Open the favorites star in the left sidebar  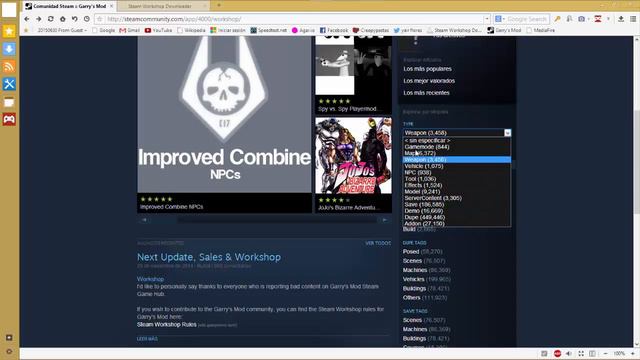click(9, 31)
